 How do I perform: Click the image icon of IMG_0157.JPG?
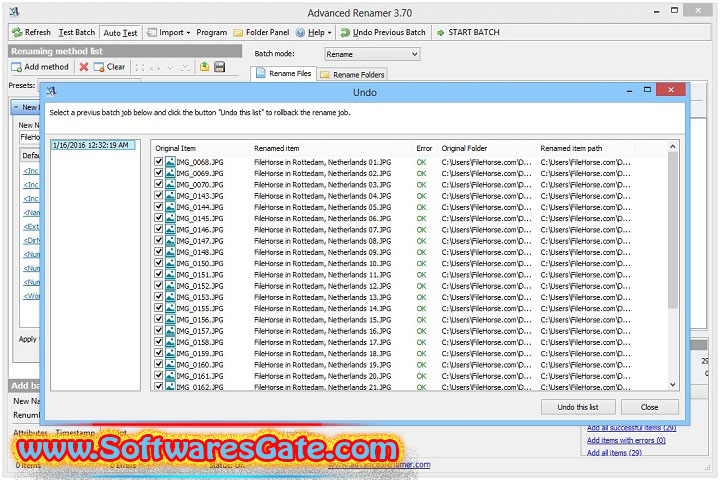coord(170,331)
